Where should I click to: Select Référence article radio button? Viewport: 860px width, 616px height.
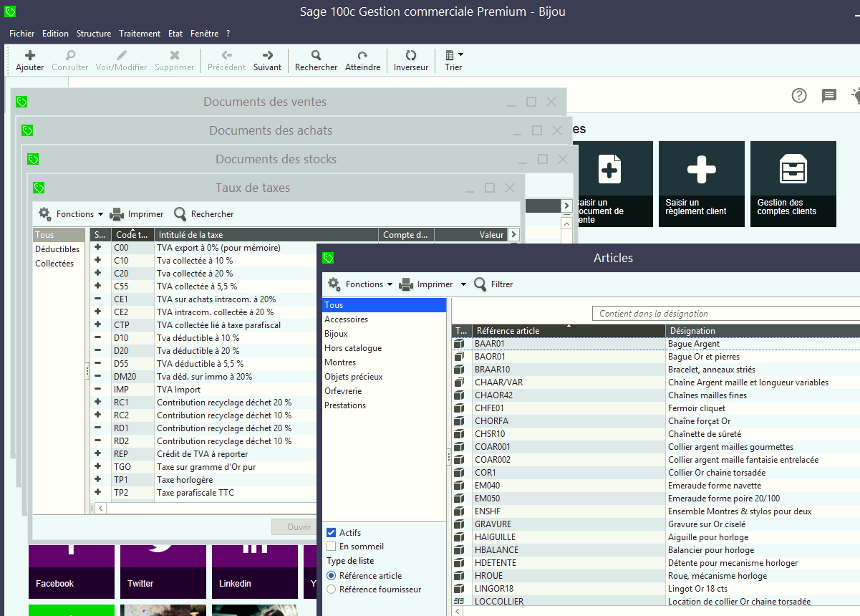click(331, 576)
